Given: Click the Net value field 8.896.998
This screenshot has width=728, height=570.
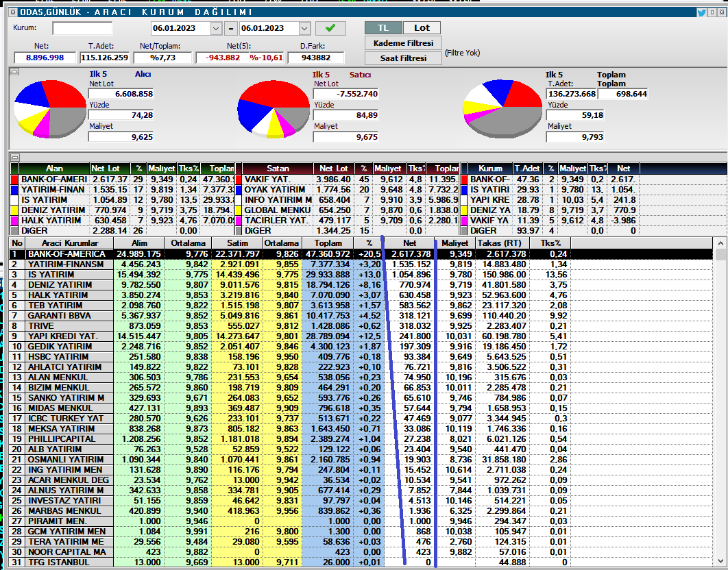Looking at the screenshot, I should tap(45, 58).
